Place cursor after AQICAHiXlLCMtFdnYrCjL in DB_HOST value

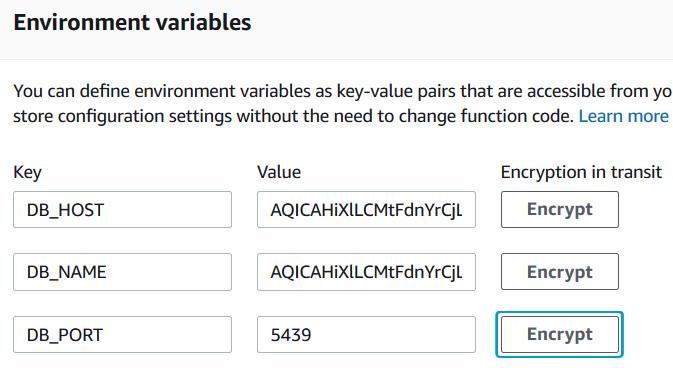coord(464,210)
